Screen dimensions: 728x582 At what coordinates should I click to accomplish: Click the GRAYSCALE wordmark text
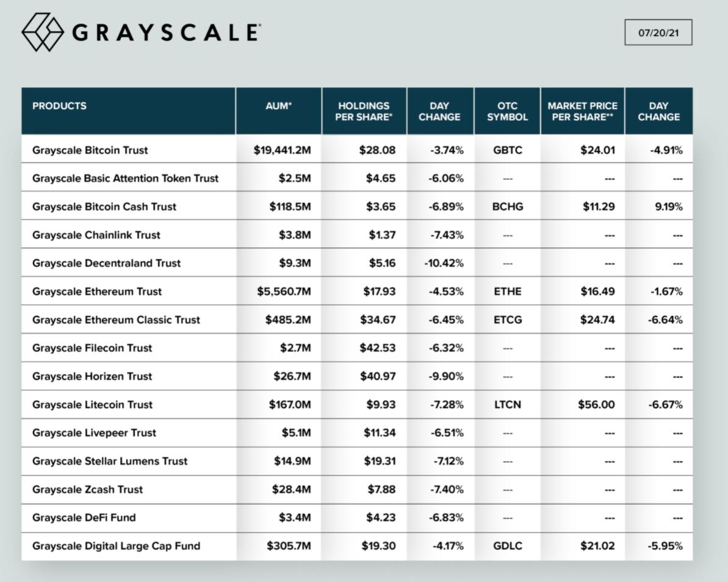point(166,32)
